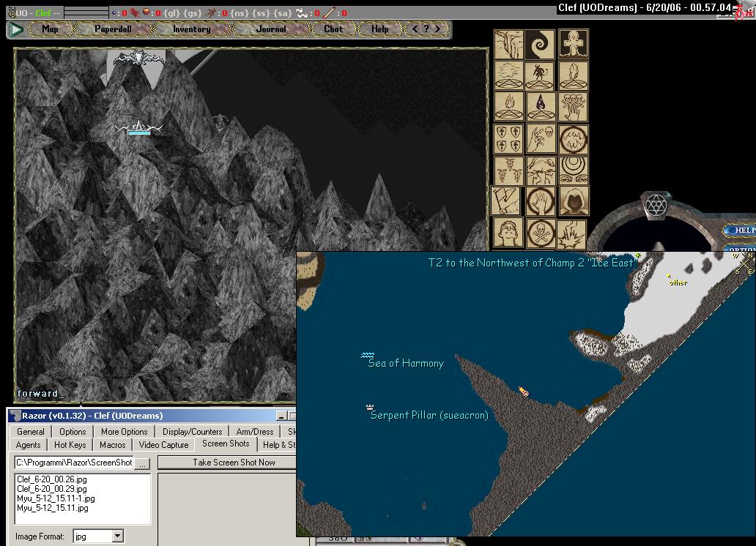Open the Paperdoll menu button
Screen dimensions: 756x546
click(x=113, y=29)
